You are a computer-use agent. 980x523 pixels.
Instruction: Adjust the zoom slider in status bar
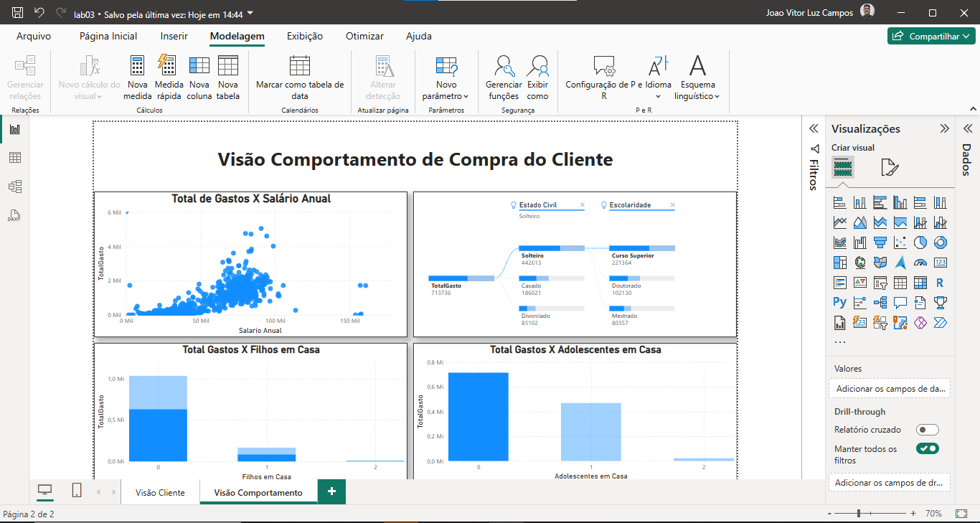click(858, 514)
